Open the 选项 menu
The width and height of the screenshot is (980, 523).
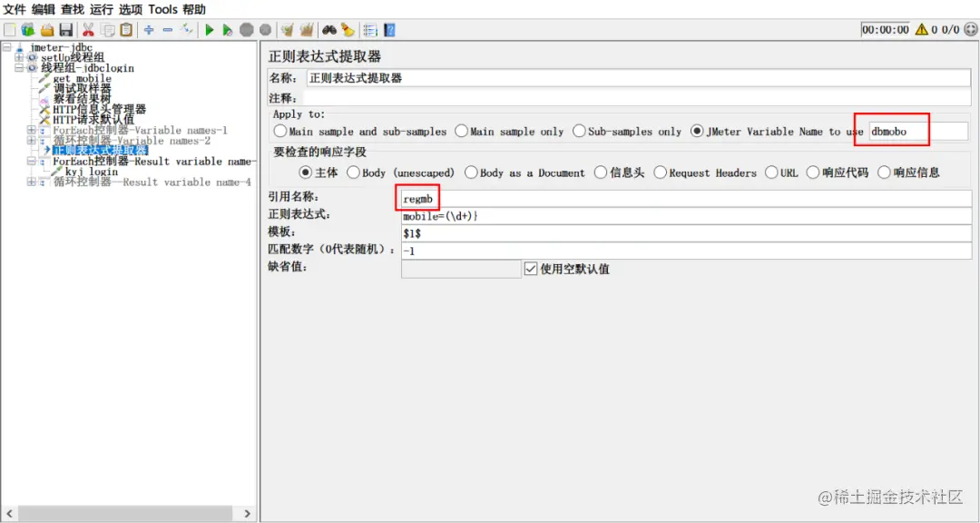131,9
